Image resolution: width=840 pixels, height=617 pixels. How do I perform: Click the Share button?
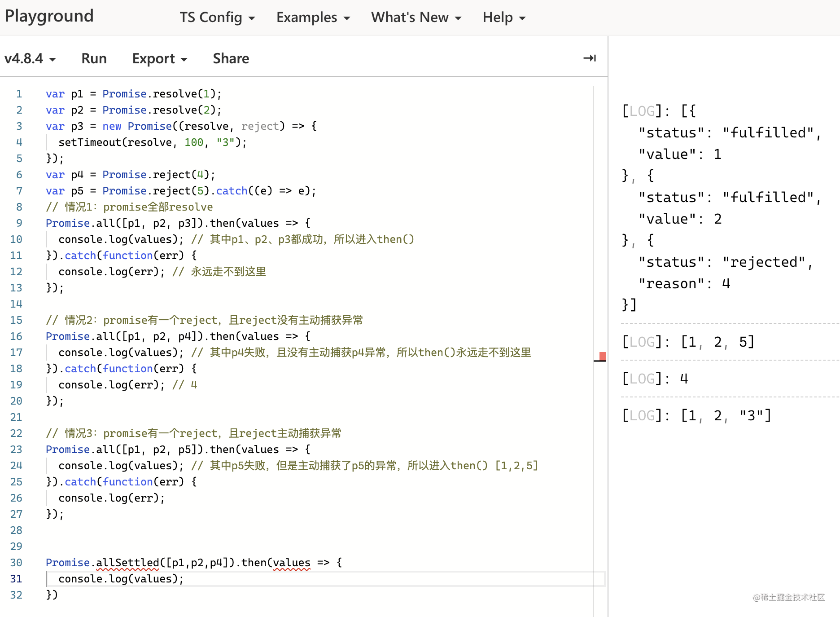coord(231,59)
